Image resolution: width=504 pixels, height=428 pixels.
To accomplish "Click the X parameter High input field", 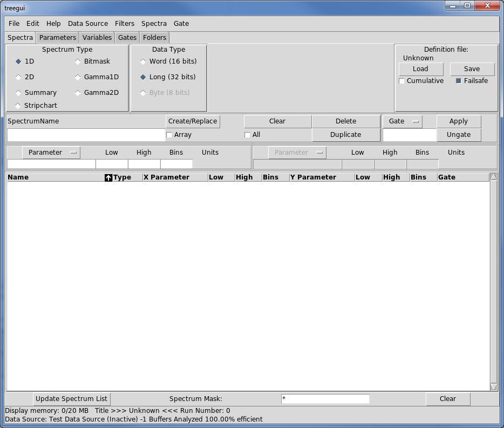I will tap(144, 164).
